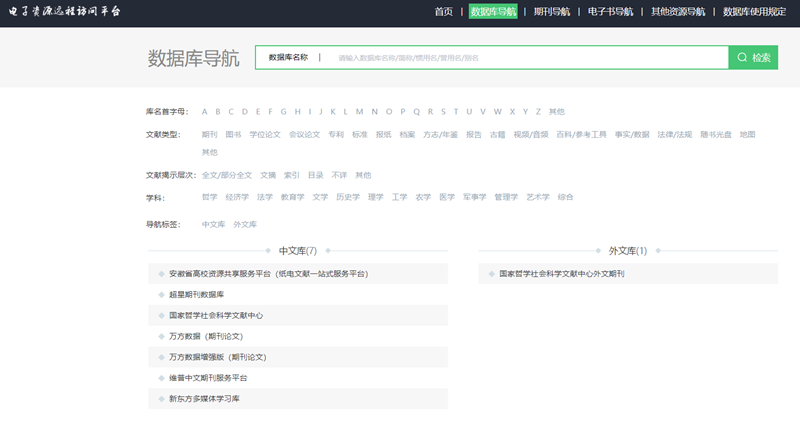Viewport: 800px width, 432px height.
Task: Go to 其他资源导航 in the top menu
Action: click(678, 12)
